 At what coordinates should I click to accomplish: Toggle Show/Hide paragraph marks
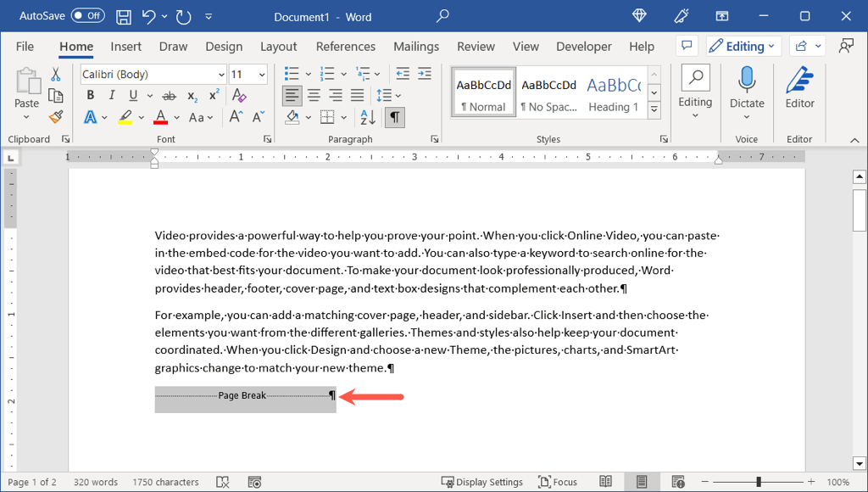point(394,117)
